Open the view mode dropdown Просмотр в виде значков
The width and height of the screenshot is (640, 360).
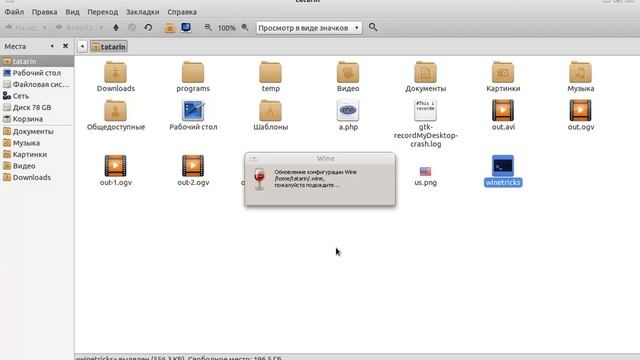(309, 28)
